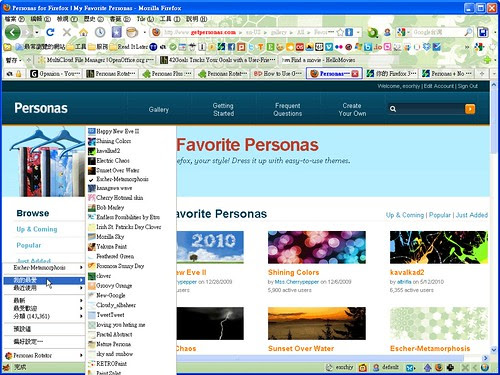
Task: Open the Shining Colors persona thumbnail
Action: (x=317, y=247)
